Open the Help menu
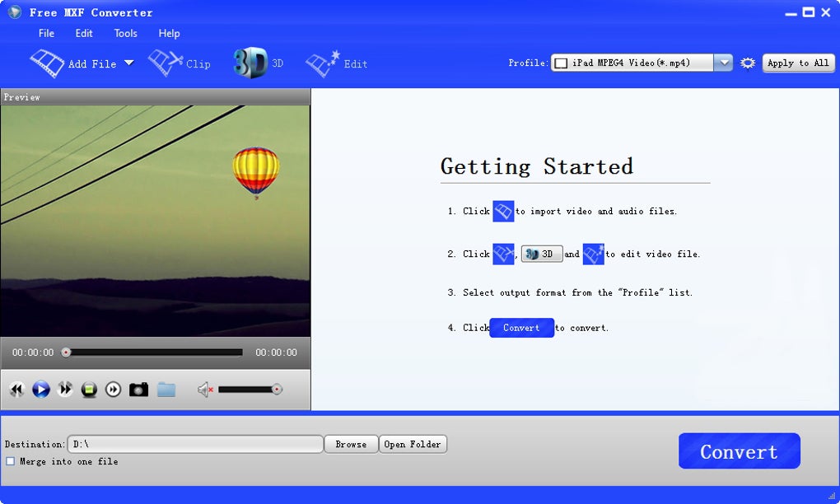The width and height of the screenshot is (840, 504). pos(169,33)
